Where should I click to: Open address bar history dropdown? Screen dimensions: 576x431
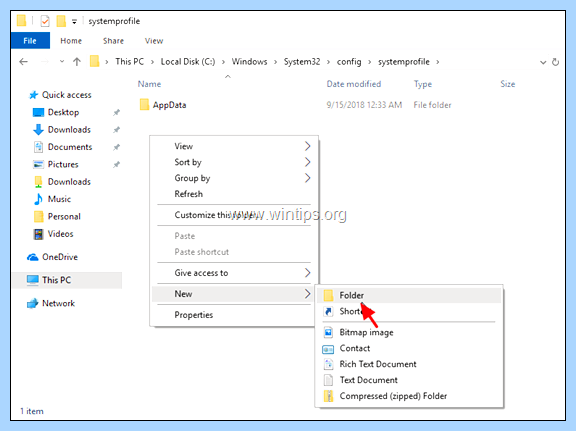coord(543,62)
